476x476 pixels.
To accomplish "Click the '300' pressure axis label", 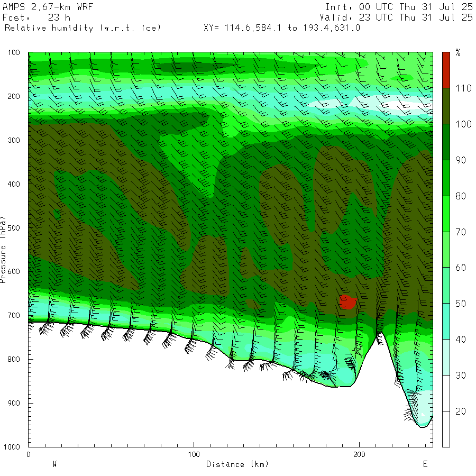I will tap(14, 140).
